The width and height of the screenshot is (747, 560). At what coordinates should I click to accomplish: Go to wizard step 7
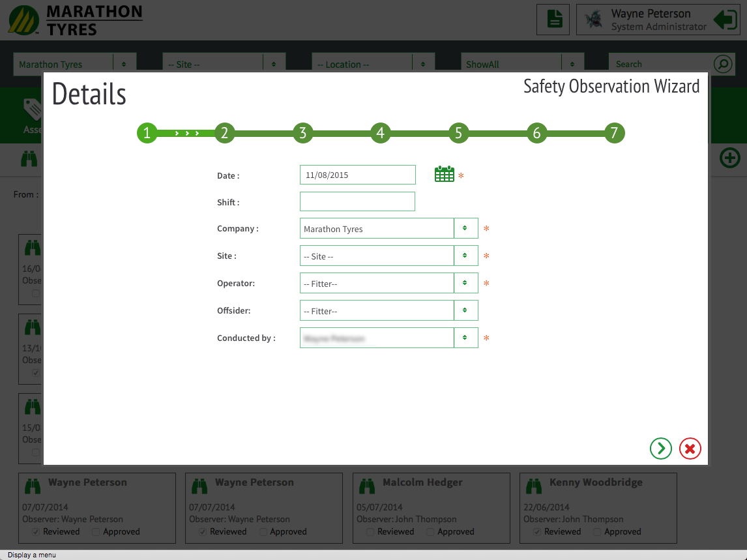(x=614, y=133)
